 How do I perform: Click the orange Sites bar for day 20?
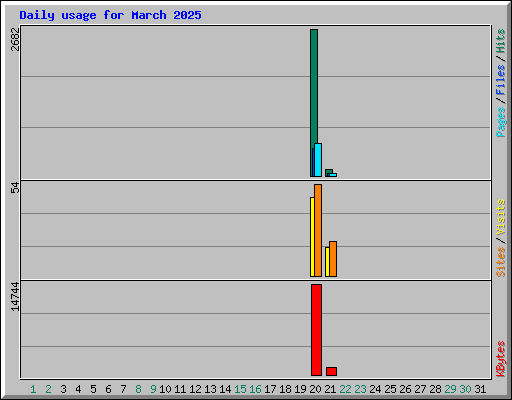coord(318,230)
